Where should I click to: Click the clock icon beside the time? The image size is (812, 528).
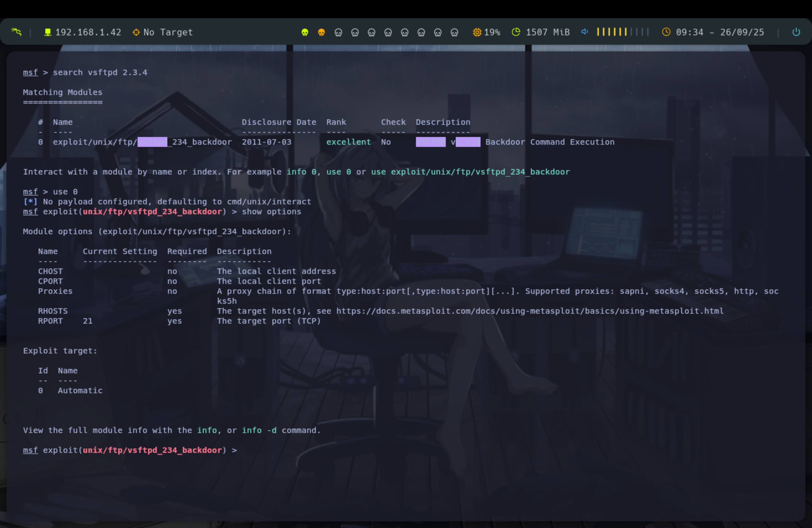click(666, 32)
